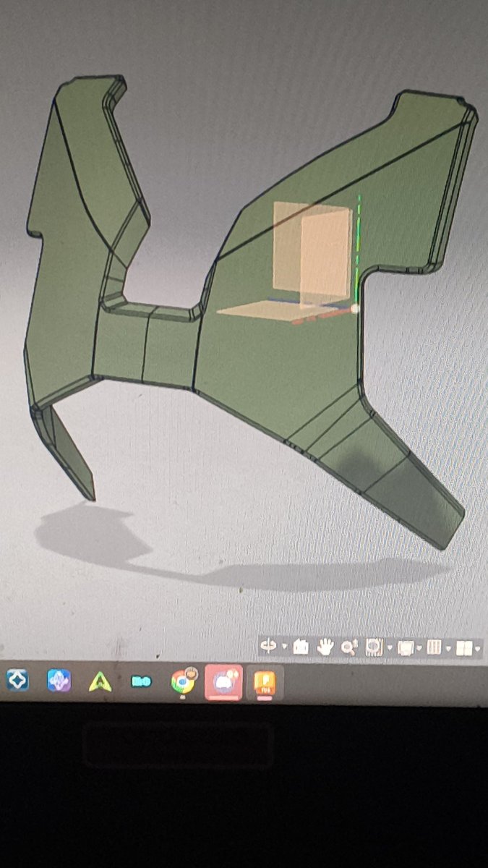Open Grid and Snaps icon
488x868 pixels.
point(434,647)
